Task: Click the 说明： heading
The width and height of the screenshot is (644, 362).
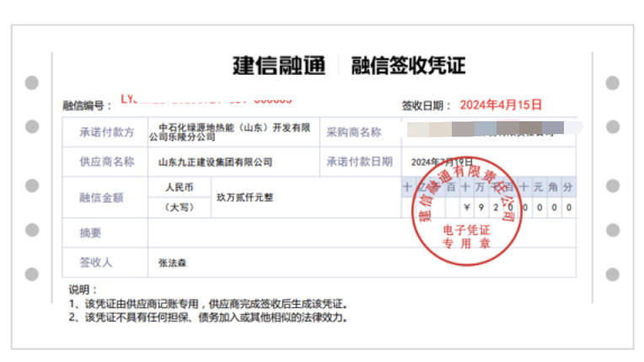Action: click(x=83, y=290)
